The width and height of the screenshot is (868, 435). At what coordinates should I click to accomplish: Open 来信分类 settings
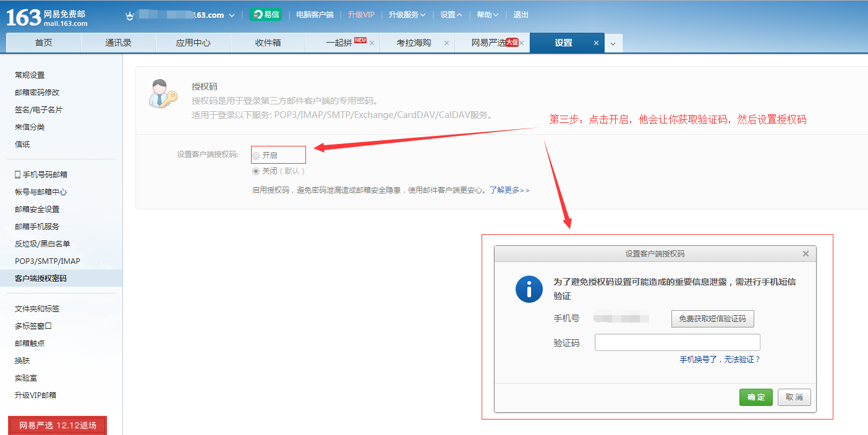coord(30,127)
